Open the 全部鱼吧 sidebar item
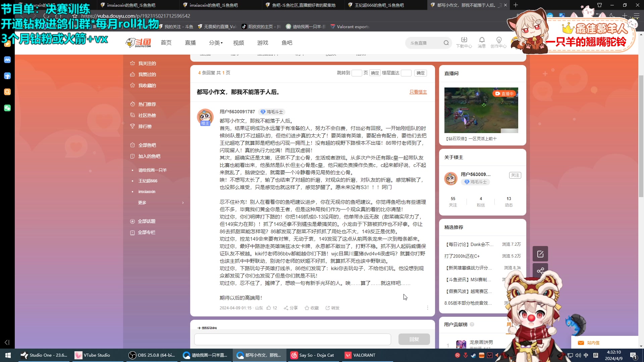644x362 pixels. pos(144,145)
